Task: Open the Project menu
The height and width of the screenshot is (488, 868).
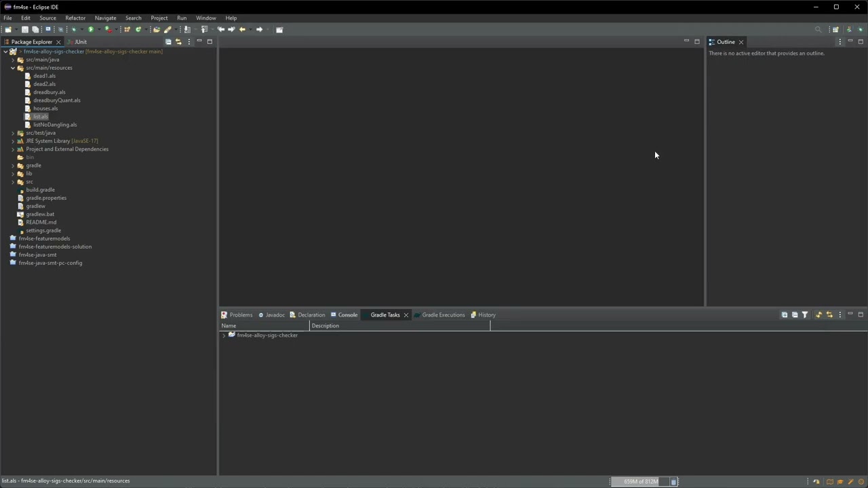Action: (159, 18)
